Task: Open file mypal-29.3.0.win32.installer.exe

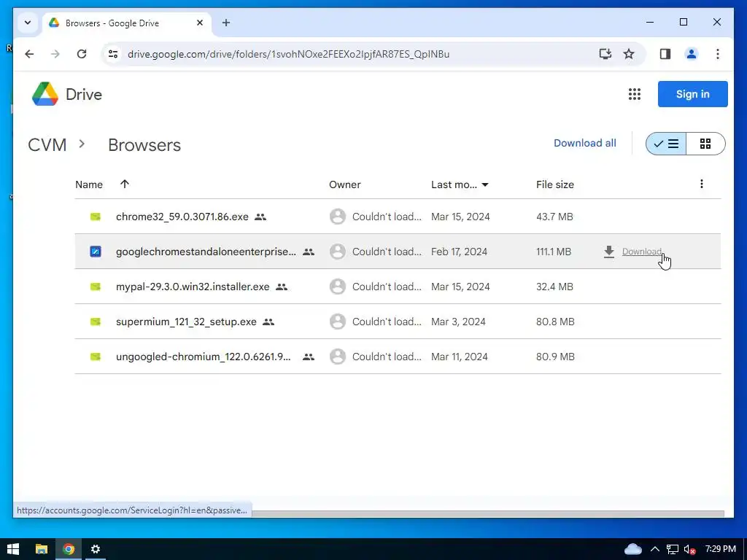Action: [x=193, y=287]
